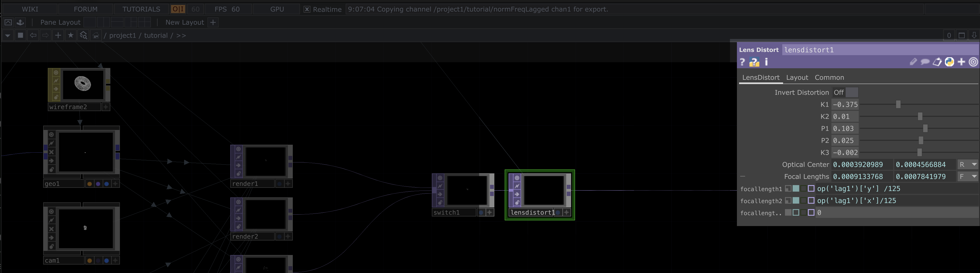The image size is (980, 273).
Task: Switch to the Common parameter tab
Action: click(829, 78)
